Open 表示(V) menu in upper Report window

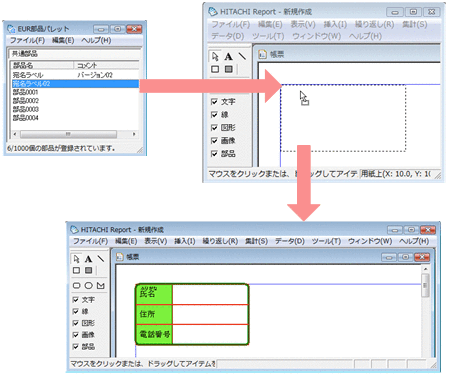click(x=303, y=24)
